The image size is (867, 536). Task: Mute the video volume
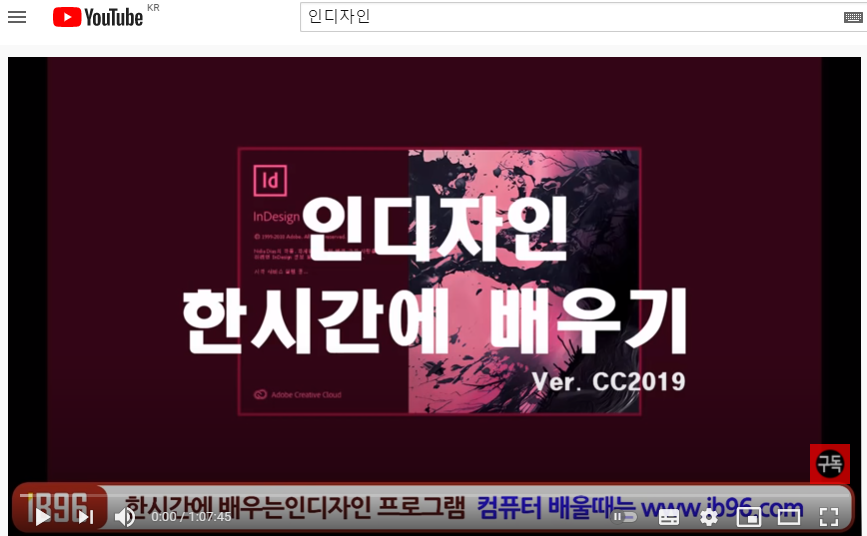click(125, 517)
